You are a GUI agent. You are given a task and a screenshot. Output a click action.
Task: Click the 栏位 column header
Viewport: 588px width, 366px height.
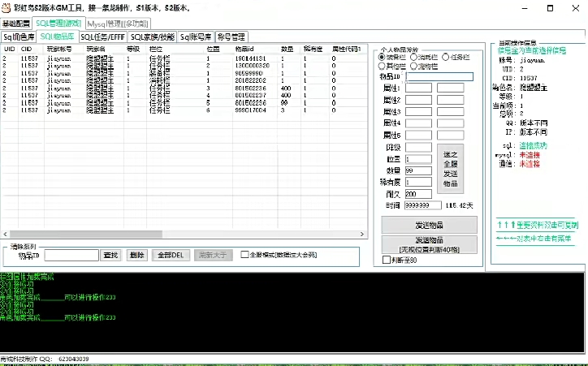coord(175,49)
